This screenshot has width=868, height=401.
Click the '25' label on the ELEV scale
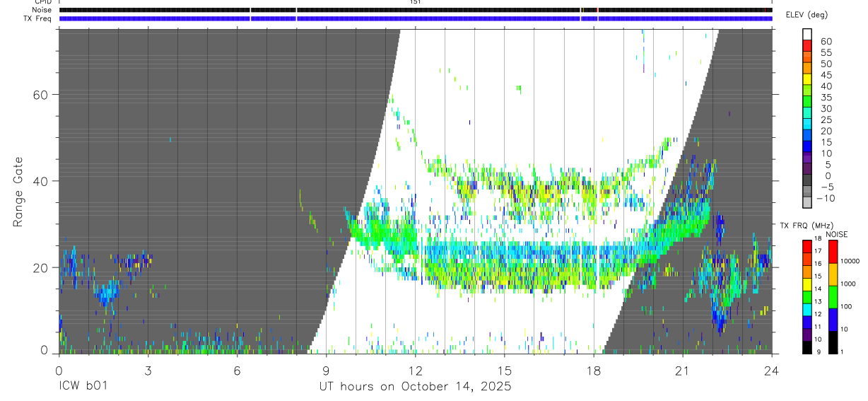pyautogui.click(x=826, y=120)
